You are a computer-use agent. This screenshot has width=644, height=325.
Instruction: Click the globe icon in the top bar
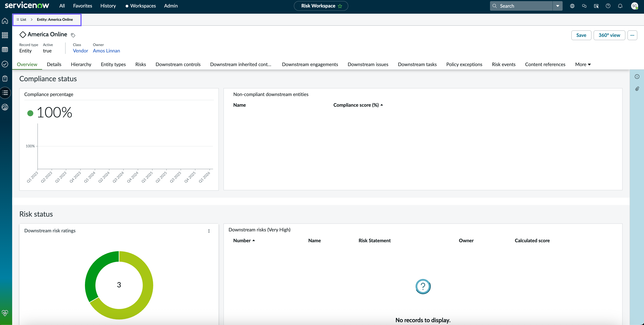(x=572, y=6)
